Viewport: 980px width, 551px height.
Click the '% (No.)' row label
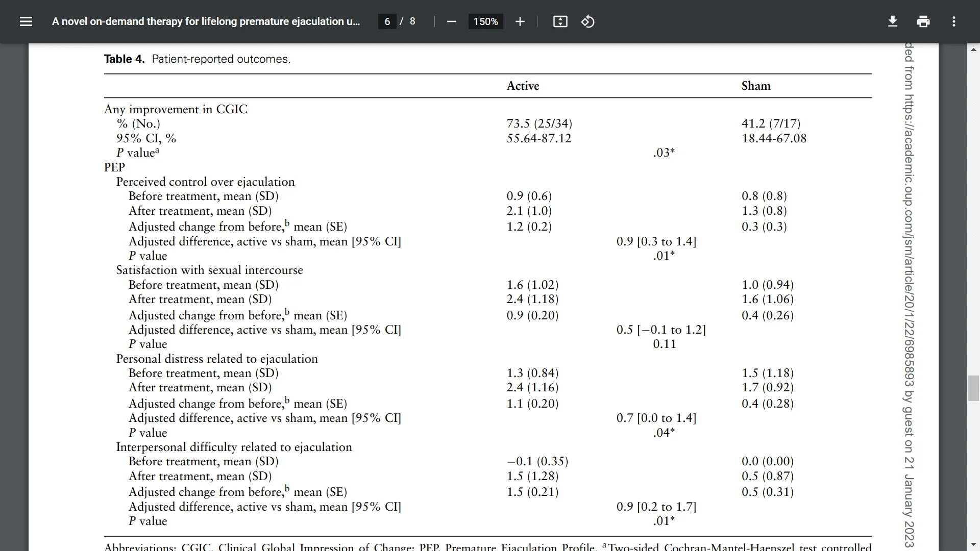coord(138,123)
